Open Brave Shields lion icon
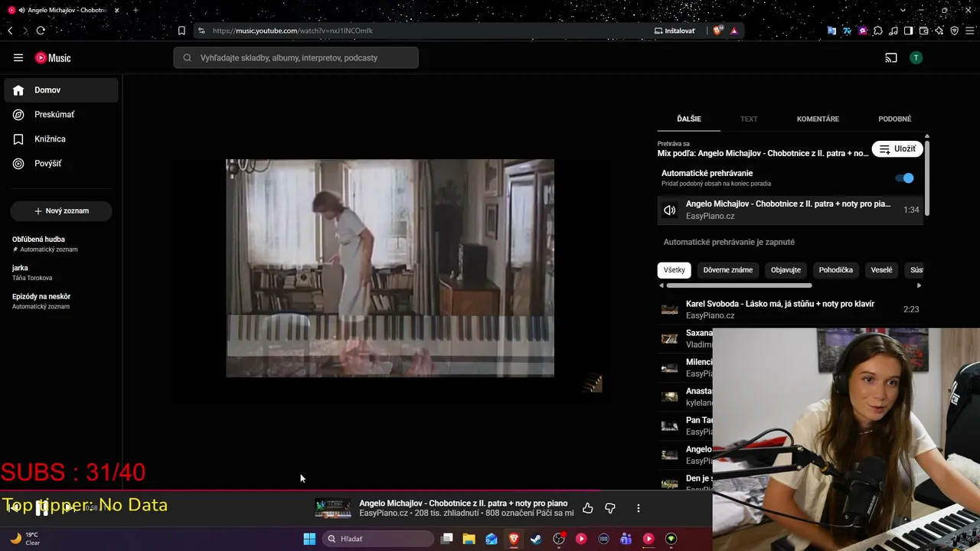Screen dimensions: 980x551 point(717,31)
